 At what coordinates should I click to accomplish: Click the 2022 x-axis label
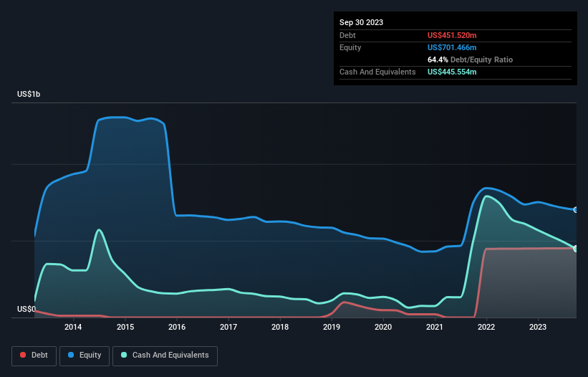point(486,327)
